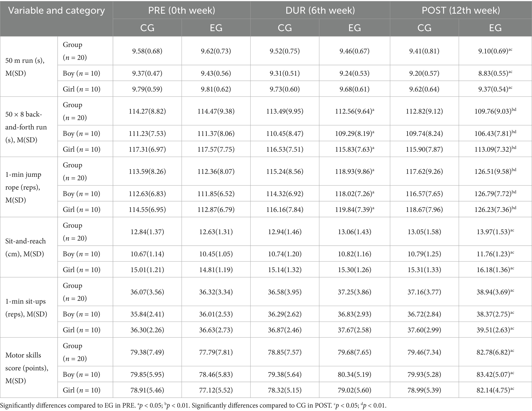Image resolution: width=532 pixels, height=411 pixels.
Task: Select the "Sit-and-reach (cm), M(SD)" row label
Action: 25,247
